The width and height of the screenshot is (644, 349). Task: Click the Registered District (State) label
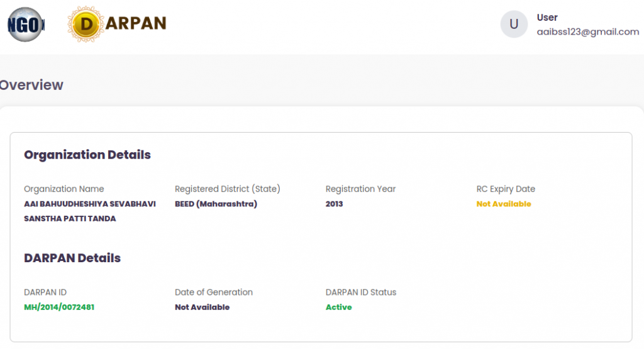(228, 189)
